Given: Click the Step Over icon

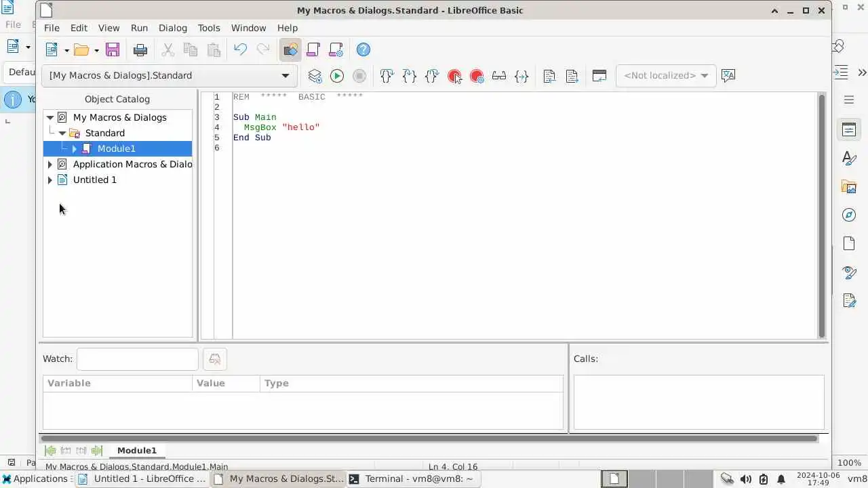Looking at the screenshot, I should 387,76.
